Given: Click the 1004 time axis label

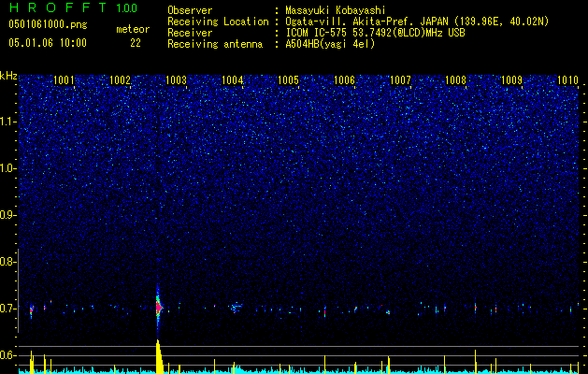Looking at the screenshot, I should pos(232,79).
